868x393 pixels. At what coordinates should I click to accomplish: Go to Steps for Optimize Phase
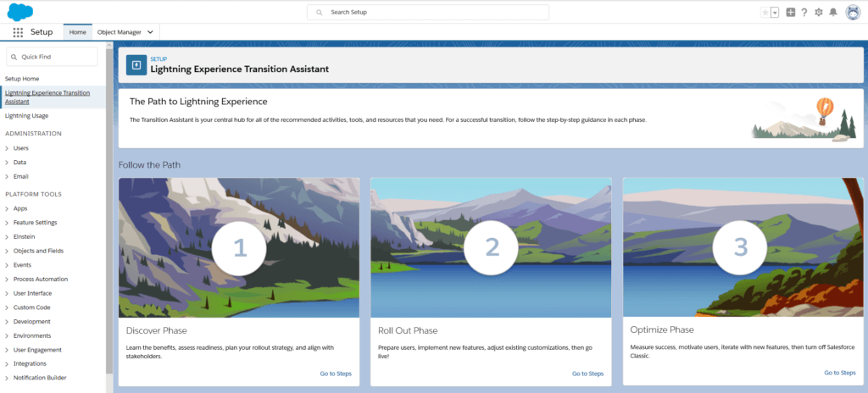pyautogui.click(x=840, y=373)
